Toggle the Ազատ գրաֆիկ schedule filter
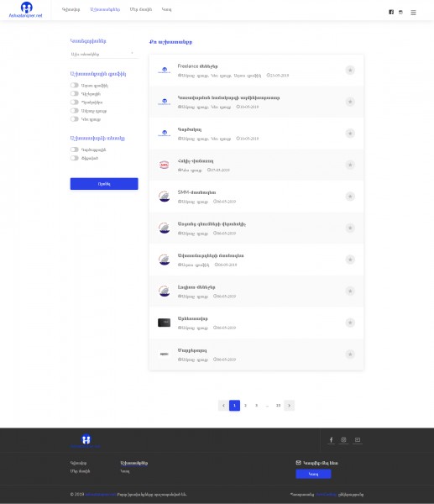 click(75, 85)
